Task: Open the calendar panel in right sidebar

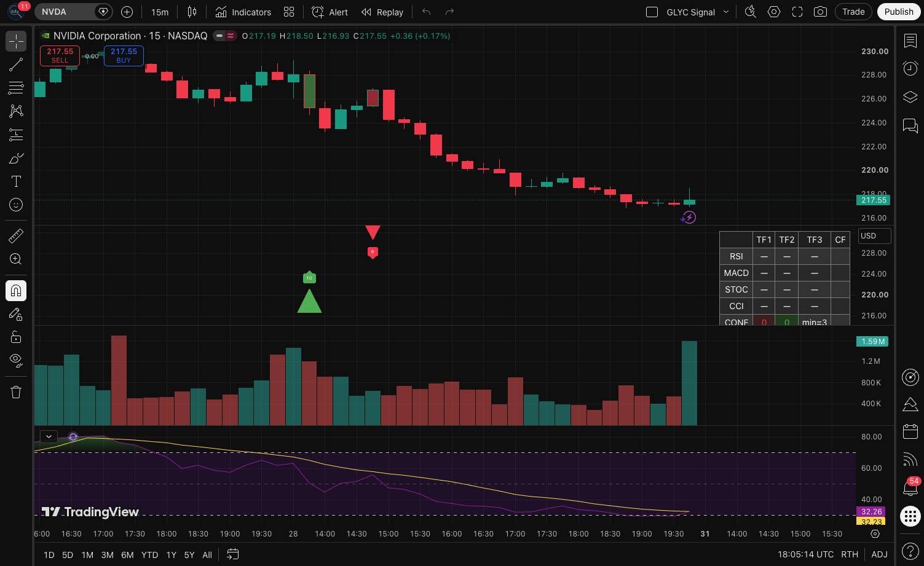Action: [910, 431]
